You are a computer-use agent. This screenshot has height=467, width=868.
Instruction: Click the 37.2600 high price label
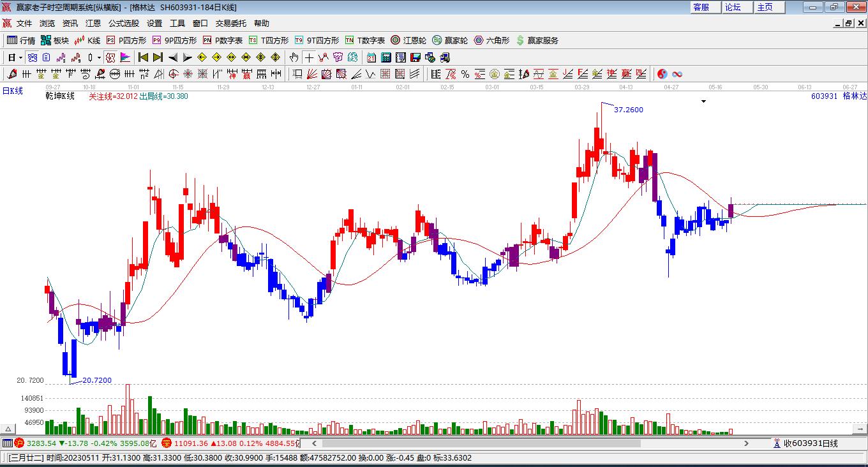[629, 110]
